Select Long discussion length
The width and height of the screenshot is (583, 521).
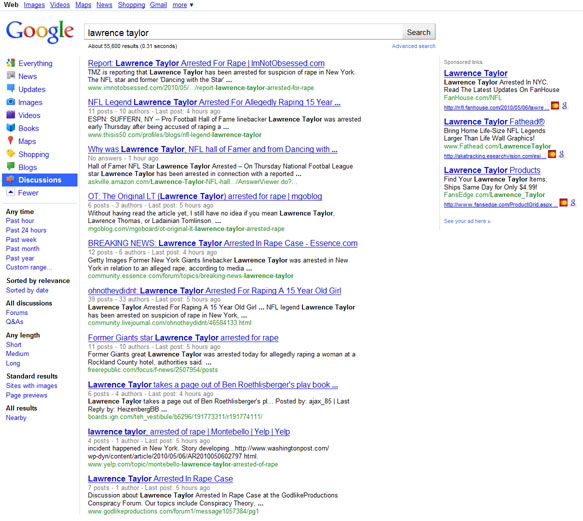coord(13,363)
